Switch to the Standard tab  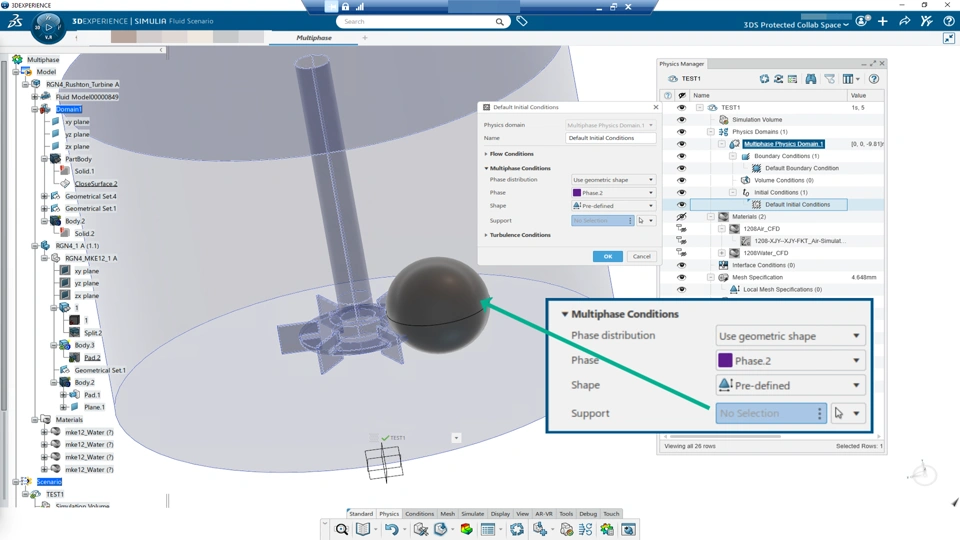tap(361, 514)
